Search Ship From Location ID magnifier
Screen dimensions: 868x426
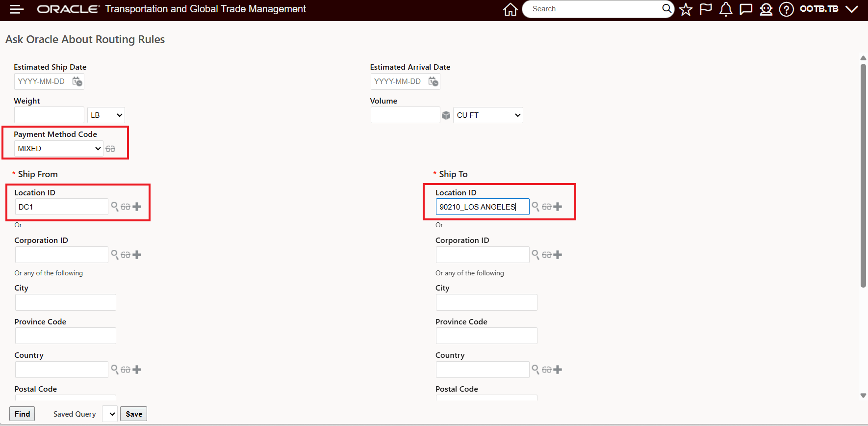pyautogui.click(x=114, y=207)
